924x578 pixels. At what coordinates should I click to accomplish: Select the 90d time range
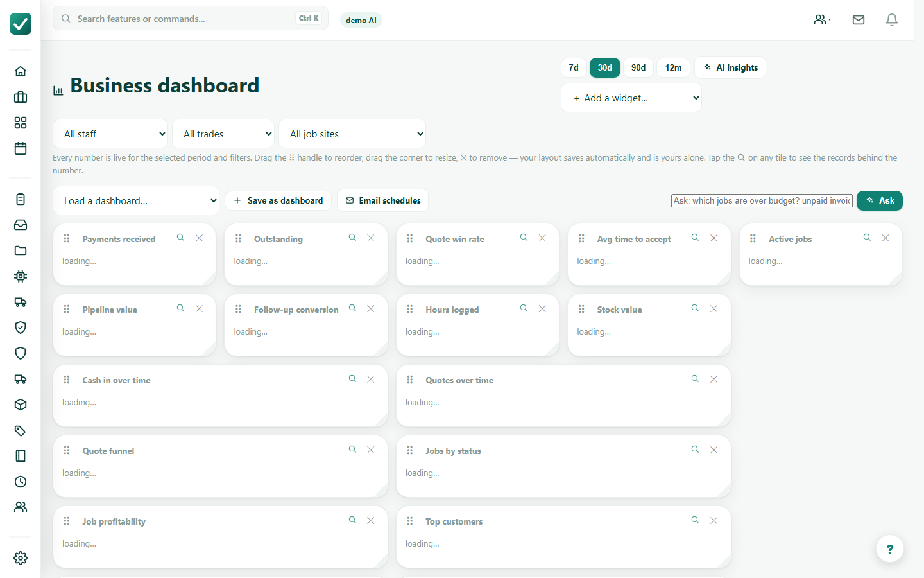point(638,67)
